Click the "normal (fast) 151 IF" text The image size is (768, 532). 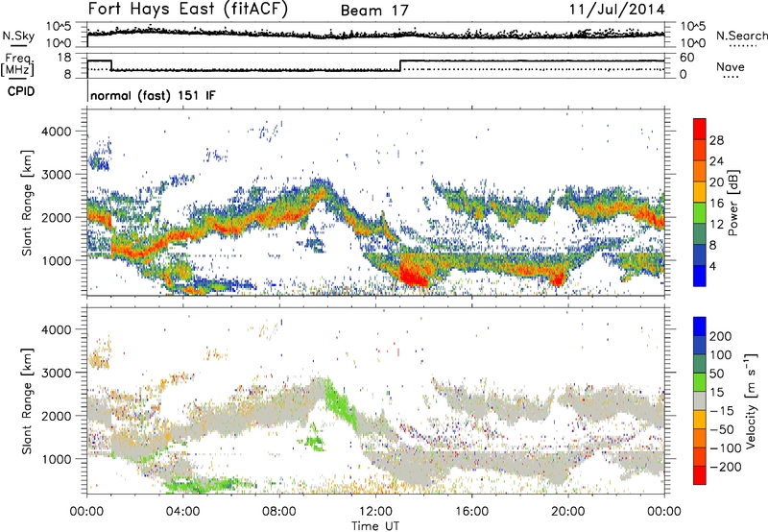[x=153, y=95]
